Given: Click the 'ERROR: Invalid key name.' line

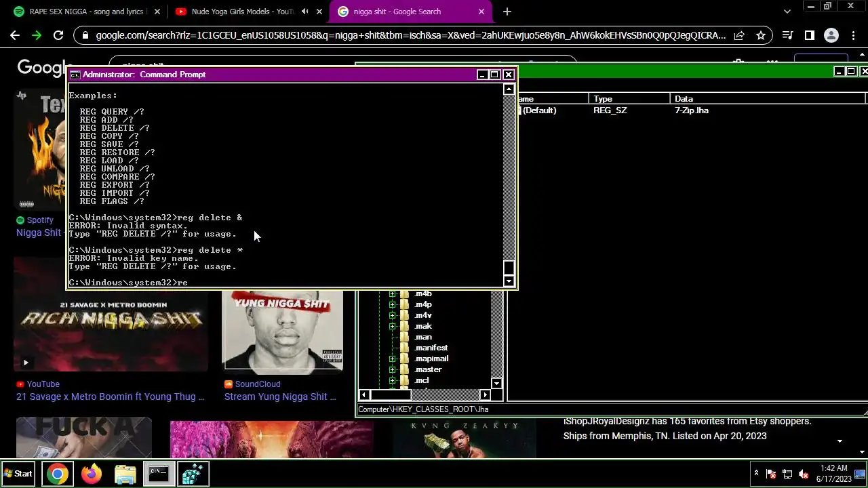Looking at the screenshot, I should coord(134,258).
